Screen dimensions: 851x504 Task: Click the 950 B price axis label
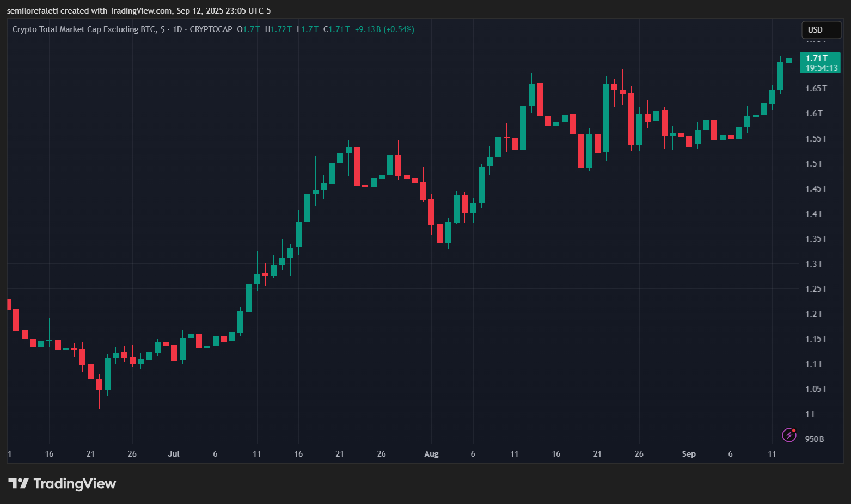coord(814,439)
